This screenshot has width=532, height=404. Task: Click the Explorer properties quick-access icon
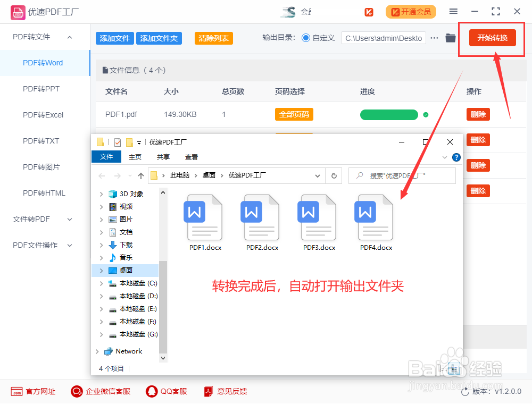(x=118, y=142)
